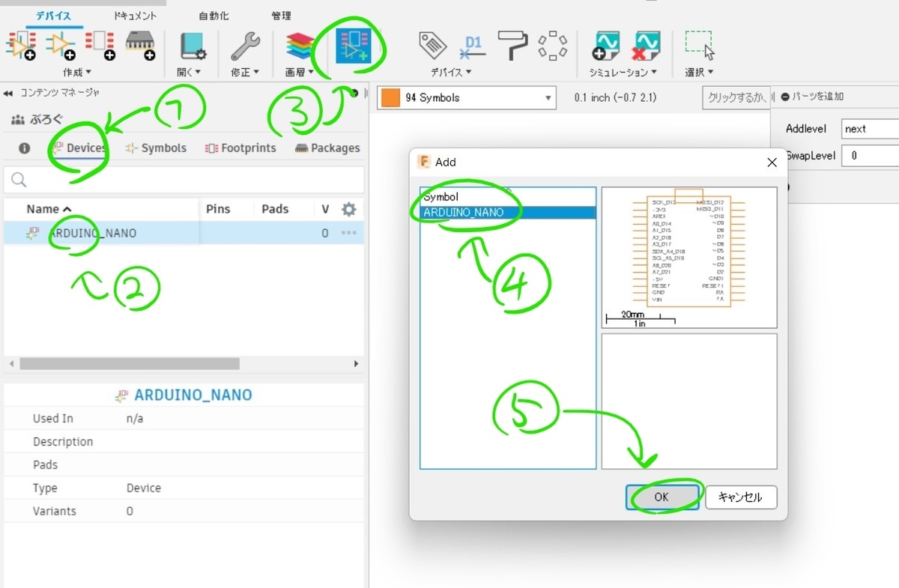Click the search magnifier icon
The image size is (899, 588).
[x=19, y=180]
